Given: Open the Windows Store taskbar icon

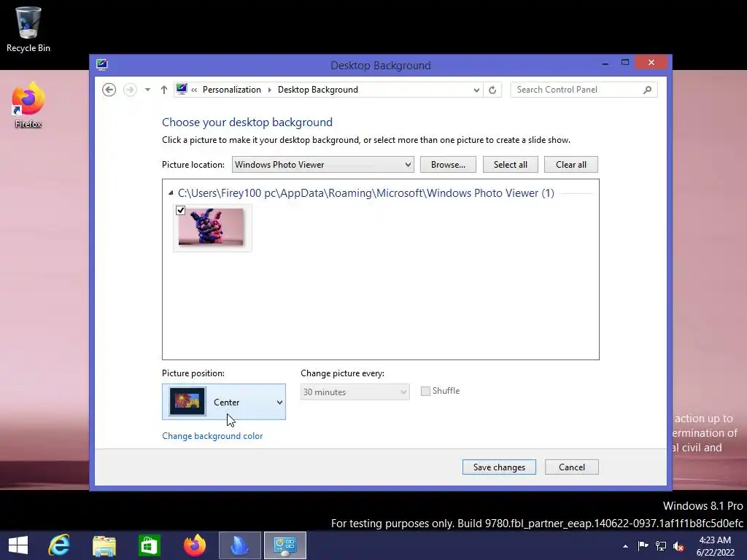Looking at the screenshot, I should click(x=149, y=545).
